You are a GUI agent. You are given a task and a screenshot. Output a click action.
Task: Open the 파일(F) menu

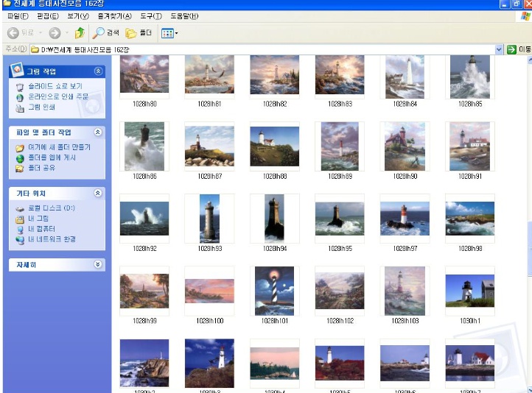coord(17,15)
